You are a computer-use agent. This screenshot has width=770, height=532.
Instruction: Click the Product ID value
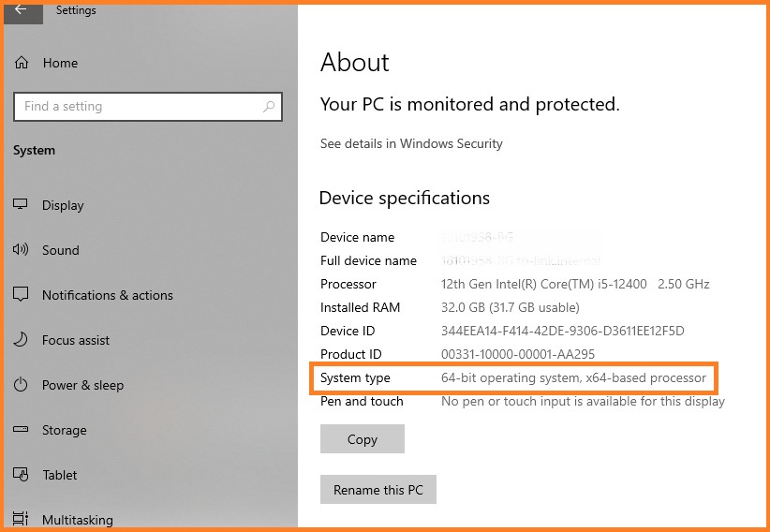tap(518, 354)
